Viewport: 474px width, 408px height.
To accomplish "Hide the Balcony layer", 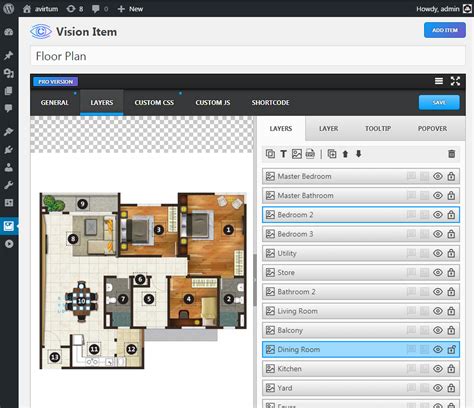I will (x=438, y=330).
